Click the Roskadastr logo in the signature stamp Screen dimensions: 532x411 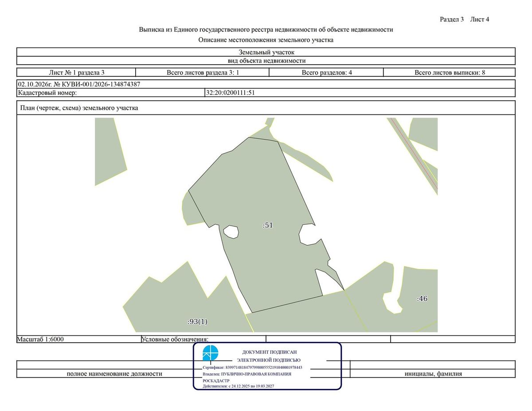point(211,353)
